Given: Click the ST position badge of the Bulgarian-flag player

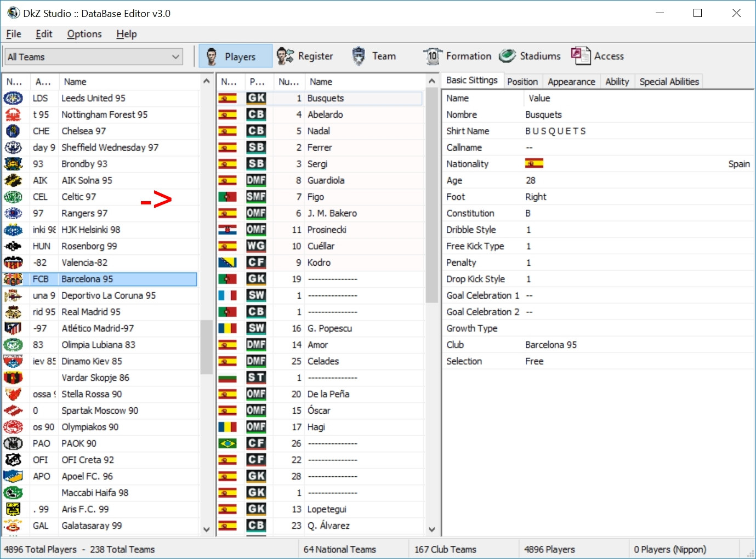Looking at the screenshot, I should (x=256, y=378).
